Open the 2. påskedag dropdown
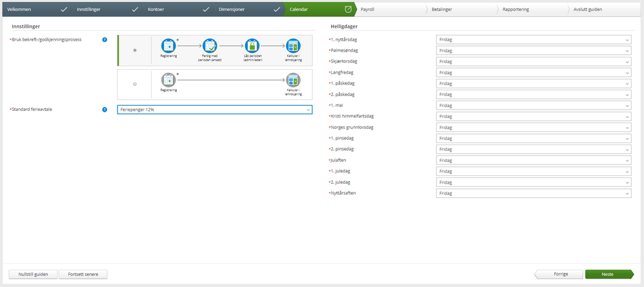Screen dimensions: 644x287 534,94
